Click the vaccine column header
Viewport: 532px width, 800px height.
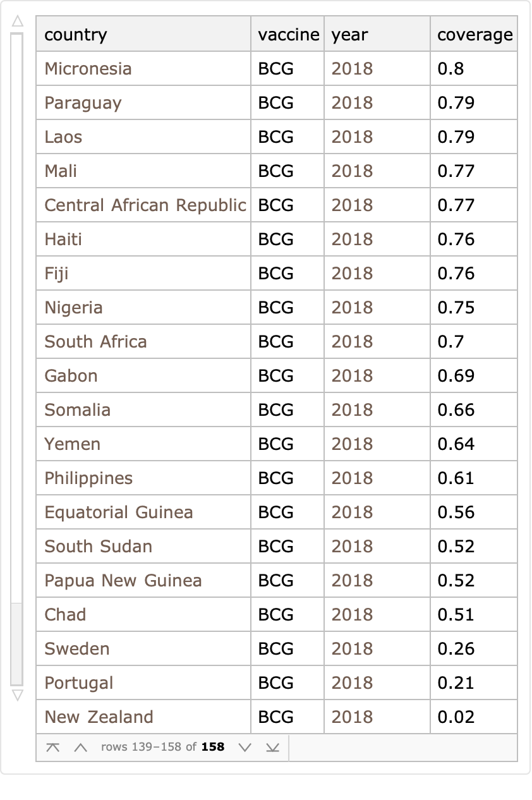tap(288, 35)
